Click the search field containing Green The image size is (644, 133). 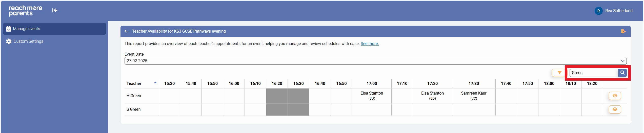tap(593, 73)
